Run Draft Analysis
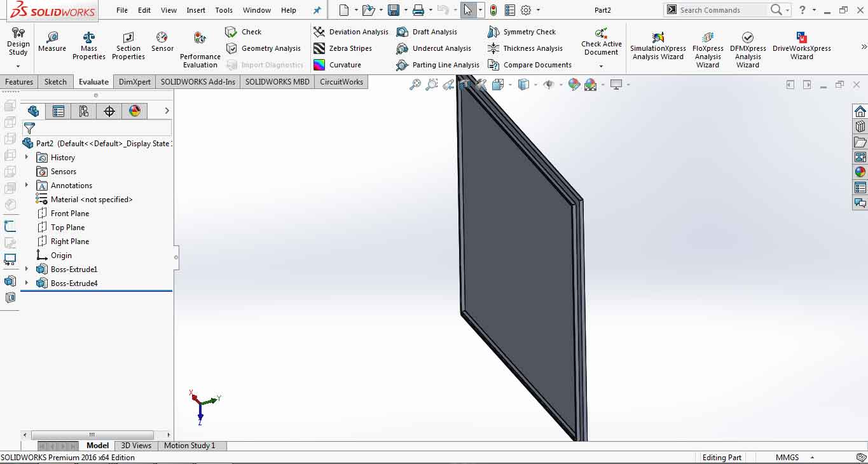 (x=427, y=32)
